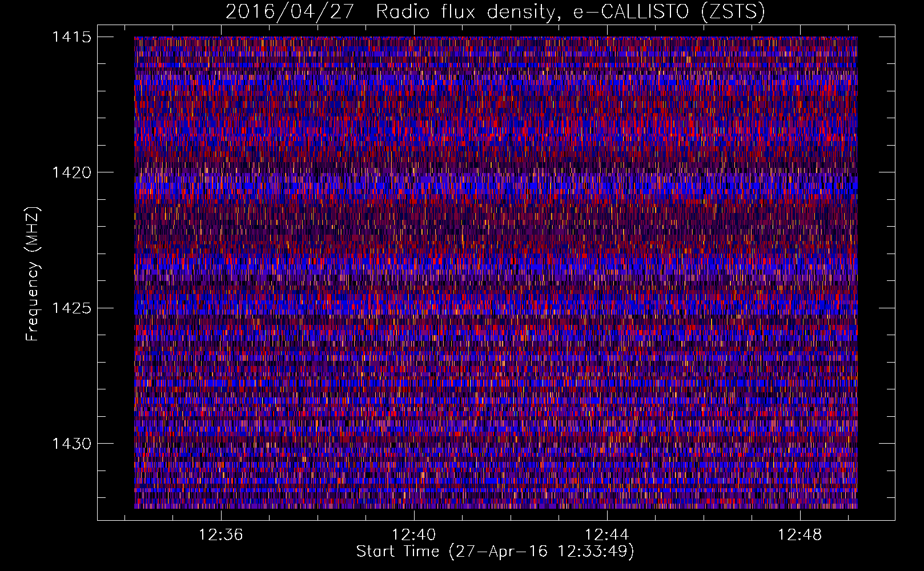Click the 'Start Time (27-Apr-16 12:33:49)' label
Viewport: 924px width, 571px height.
click(x=495, y=552)
